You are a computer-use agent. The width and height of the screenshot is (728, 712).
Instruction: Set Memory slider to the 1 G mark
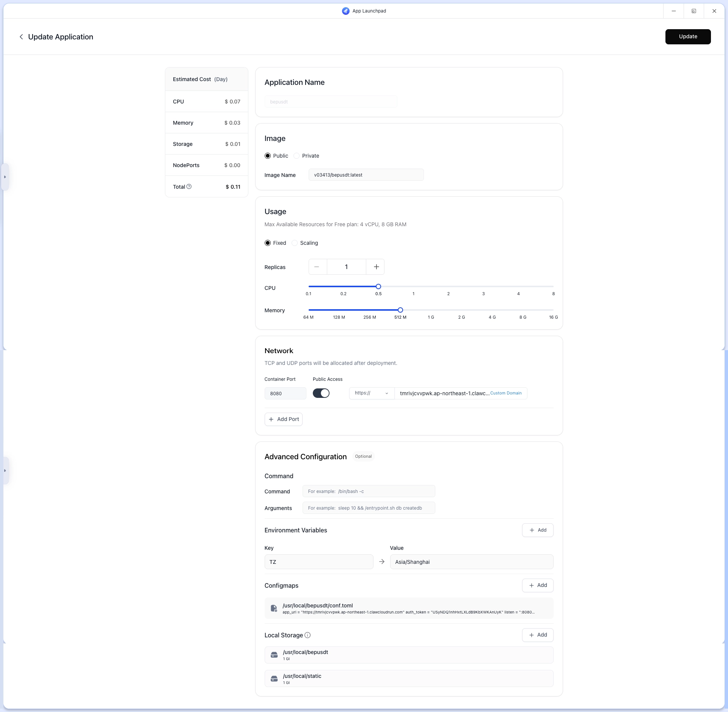pyautogui.click(x=431, y=310)
